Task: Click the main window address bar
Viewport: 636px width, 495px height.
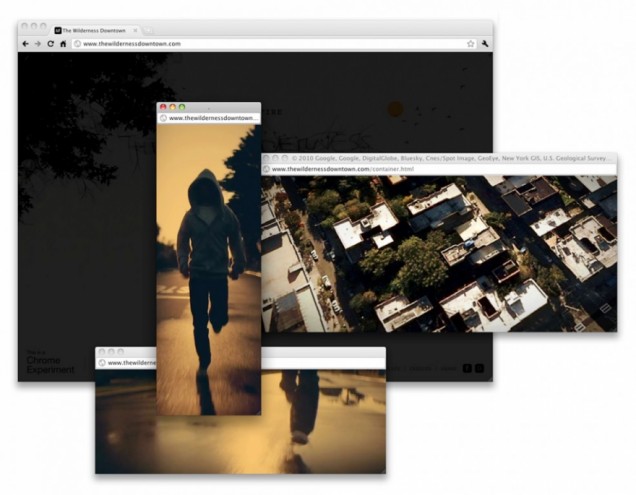Action: [x=270, y=44]
